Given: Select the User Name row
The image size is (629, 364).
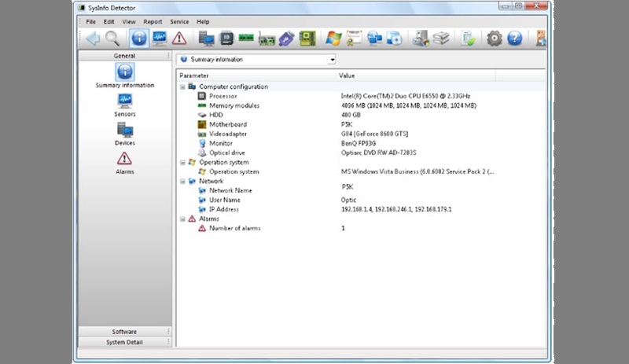Looking at the screenshot, I should pos(361,200).
